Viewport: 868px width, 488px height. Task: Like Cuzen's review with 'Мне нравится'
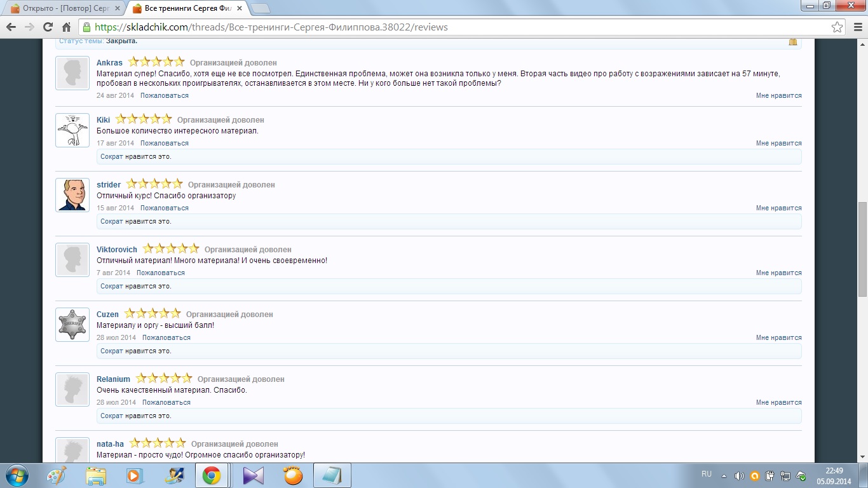click(x=778, y=337)
